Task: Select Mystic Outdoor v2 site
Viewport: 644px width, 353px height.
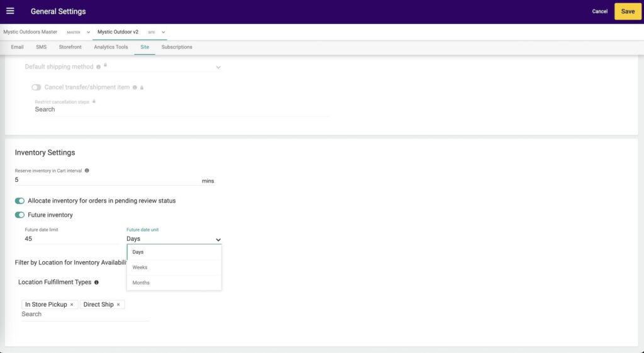Action: pos(118,32)
